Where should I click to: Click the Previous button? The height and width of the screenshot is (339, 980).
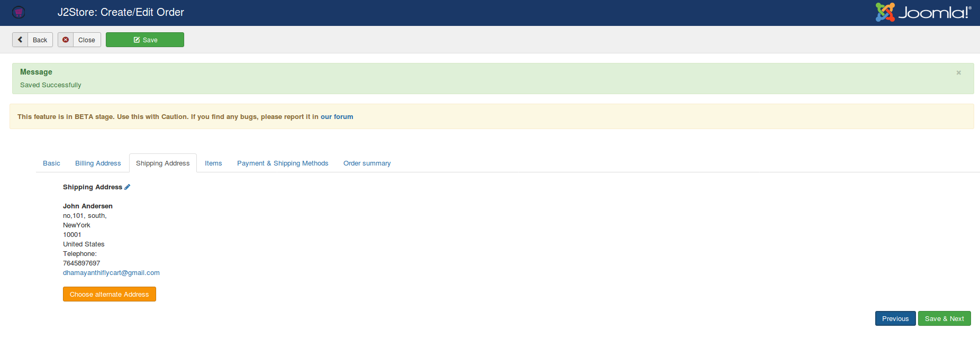coord(895,319)
